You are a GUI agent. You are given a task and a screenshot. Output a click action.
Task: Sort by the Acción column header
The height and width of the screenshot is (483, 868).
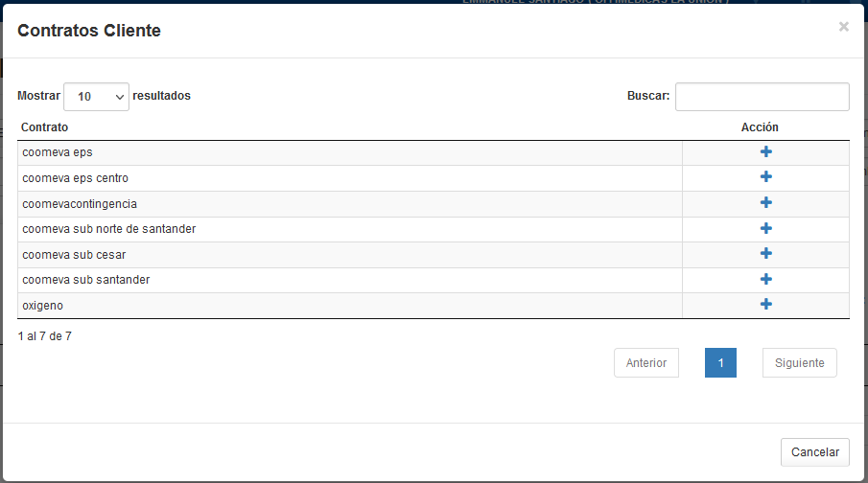tap(760, 127)
